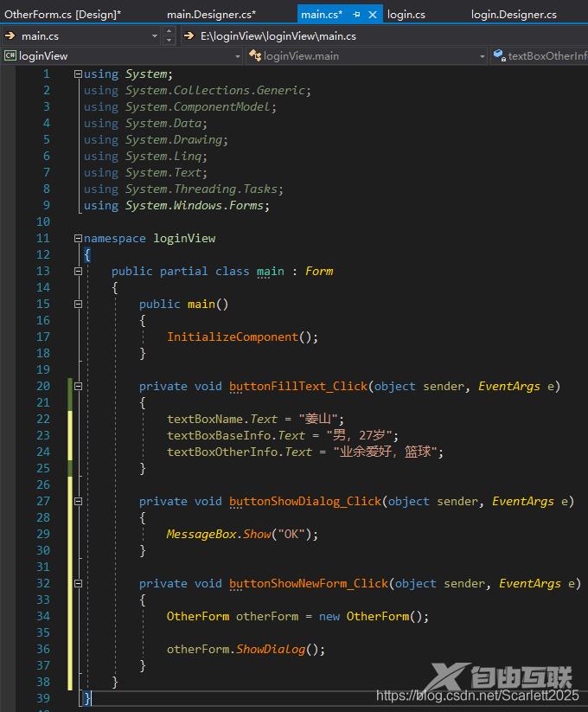Image resolution: width=588 pixels, height=712 pixels.
Task: Collapse the main class definition
Action: [78, 272]
